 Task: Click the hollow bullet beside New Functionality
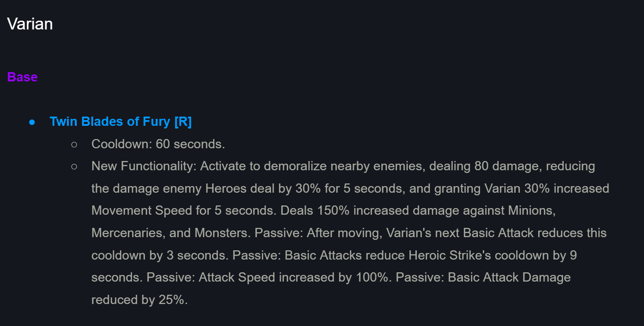tap(74, 166)
